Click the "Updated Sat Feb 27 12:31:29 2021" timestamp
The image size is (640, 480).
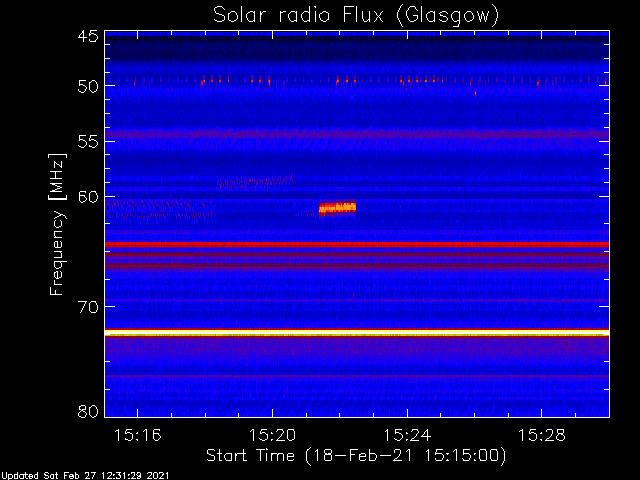(x=84, y=476)
